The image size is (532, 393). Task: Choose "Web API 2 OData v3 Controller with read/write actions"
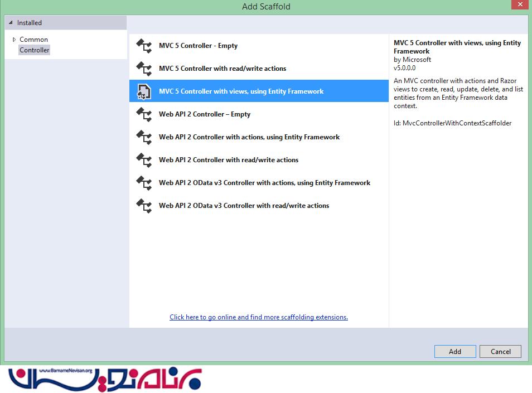pos(244,206)
